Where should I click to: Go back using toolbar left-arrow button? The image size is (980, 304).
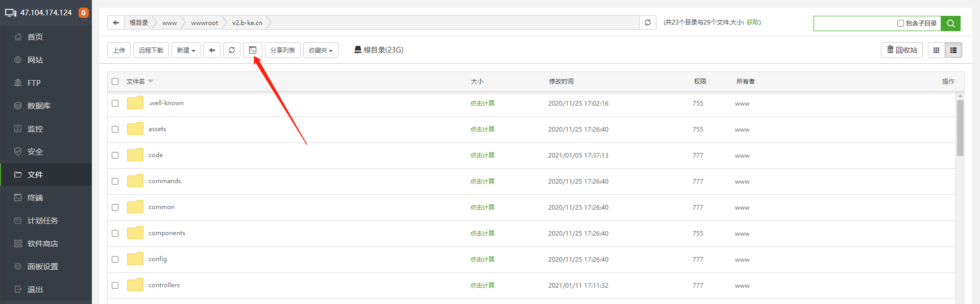[x=212, y=50]
